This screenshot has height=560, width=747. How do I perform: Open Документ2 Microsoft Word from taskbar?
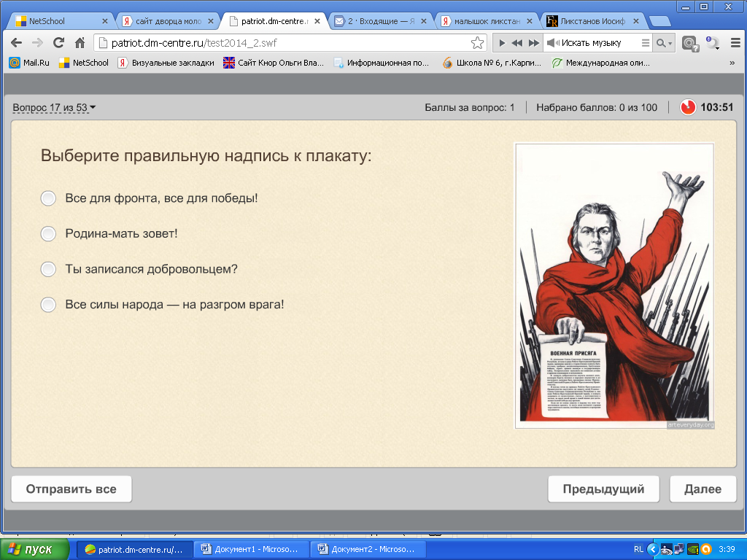click(x=368, y=550)
